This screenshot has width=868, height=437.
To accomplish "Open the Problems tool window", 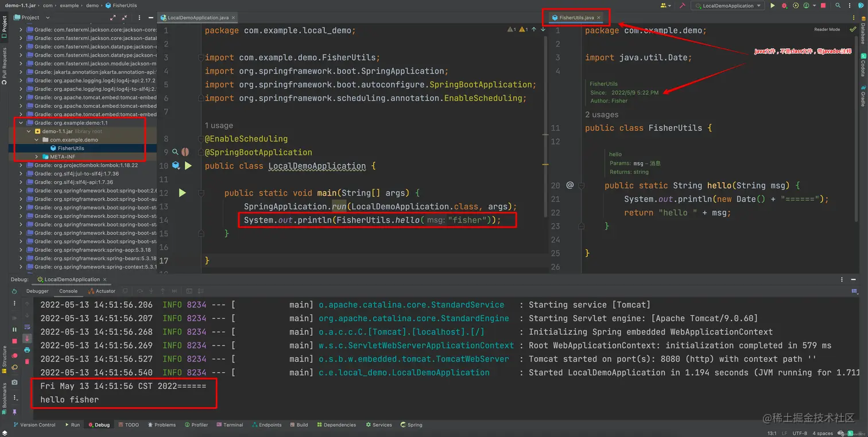I will tap(161, 425).
